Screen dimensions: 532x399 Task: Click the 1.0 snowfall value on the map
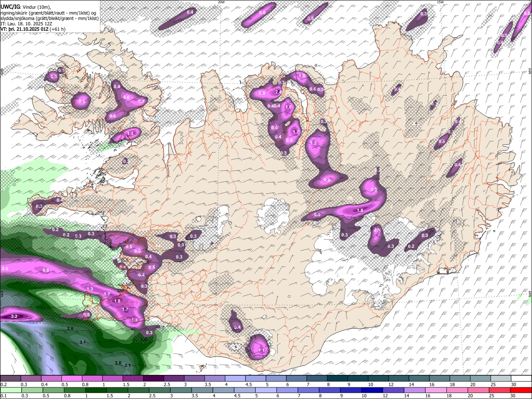302,76
